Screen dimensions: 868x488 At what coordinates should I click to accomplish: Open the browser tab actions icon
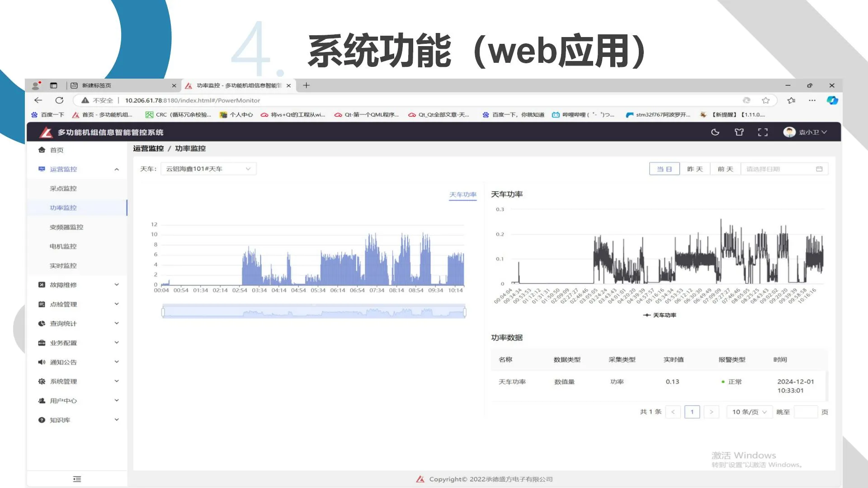pyautogui.click(x=54, y=85)
